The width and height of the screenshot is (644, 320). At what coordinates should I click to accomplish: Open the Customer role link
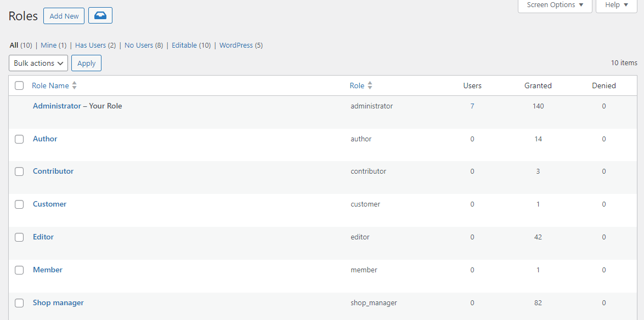(x=49, y=204)
